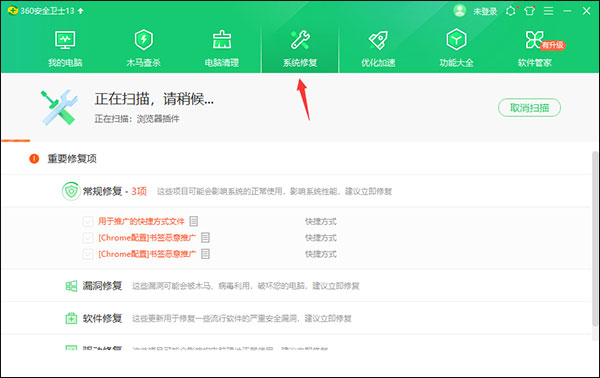Toggle checkbox for first [Chrome配置]书签恶意推广 row
The image size is (600, 378).
(x=88, y=238)
